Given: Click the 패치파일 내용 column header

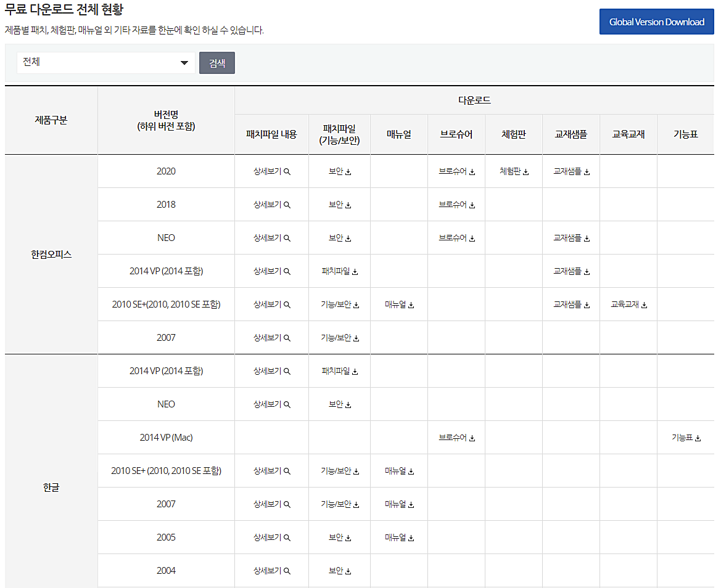Looking at the screenshot, I should tap(271, 134).
